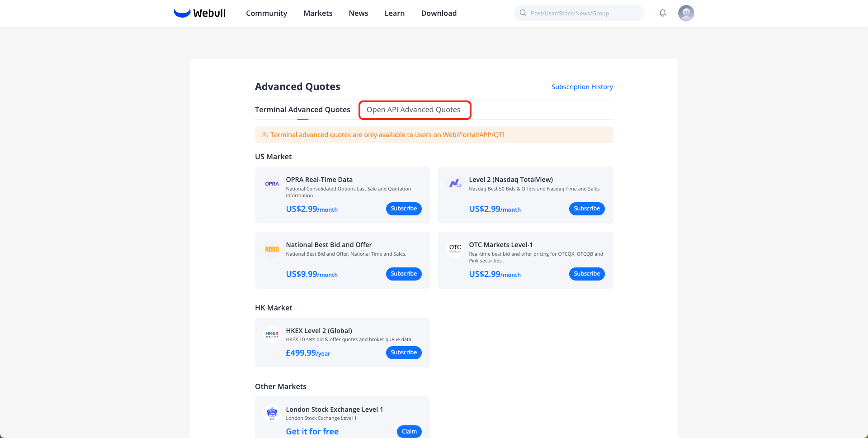Screen dimensions: 868x438
Task: Subscribe to OTC Markets Level-1
Action: 587,274
